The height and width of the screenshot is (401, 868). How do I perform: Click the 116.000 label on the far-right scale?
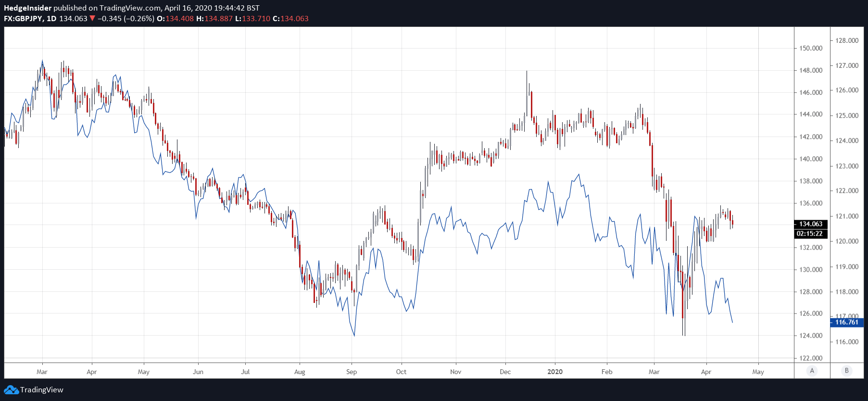(847, 342)
